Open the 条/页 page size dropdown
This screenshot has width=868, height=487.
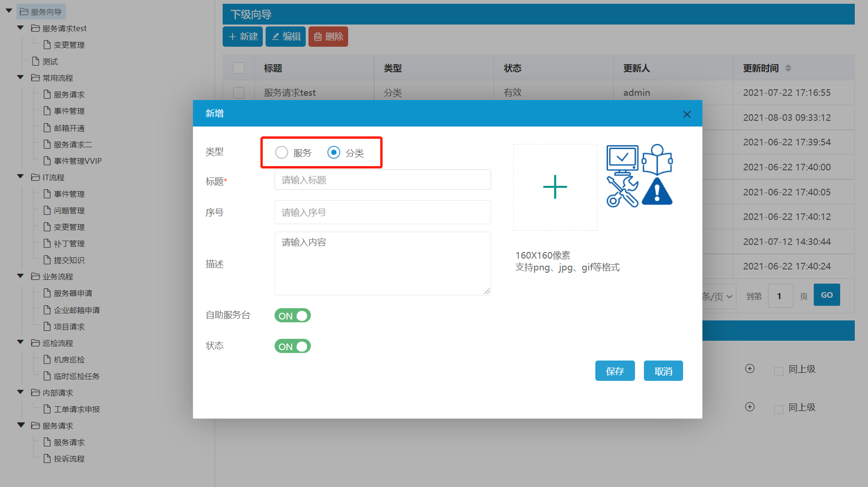coord(718,296)
